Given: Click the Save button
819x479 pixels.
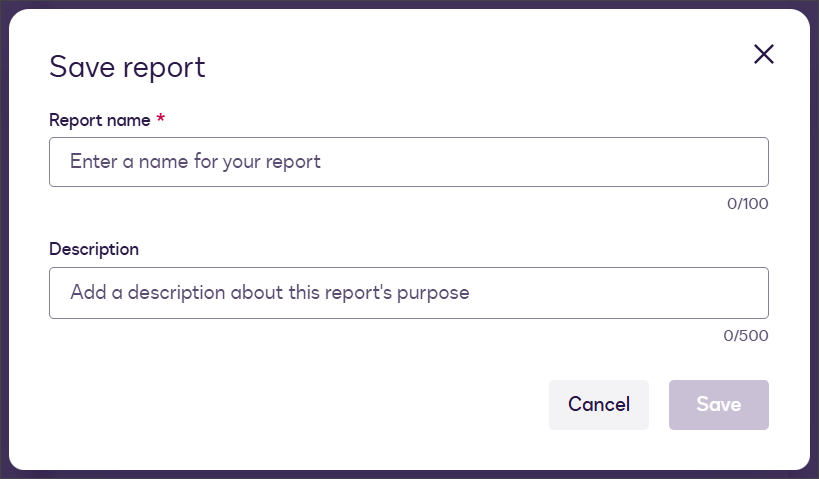Looking at the screenshot, I should (x=718, y=405).
